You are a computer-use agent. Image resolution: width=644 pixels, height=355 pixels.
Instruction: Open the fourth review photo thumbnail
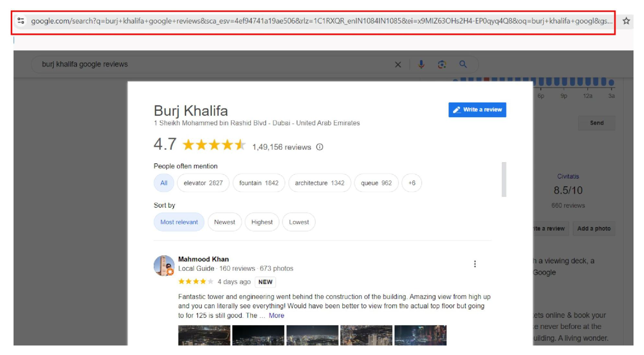[366, 335]
